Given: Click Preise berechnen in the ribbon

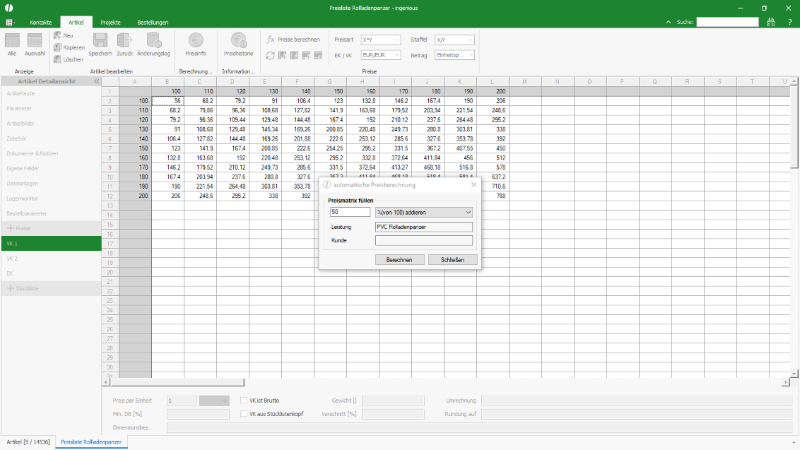Looking at the screenshot, I should [293, 39].
